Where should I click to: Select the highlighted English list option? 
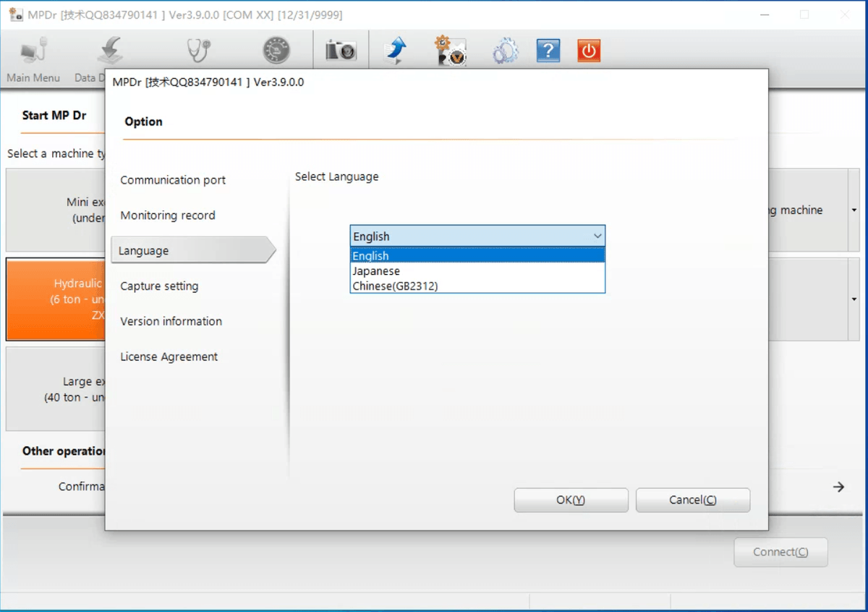(370, 256)
